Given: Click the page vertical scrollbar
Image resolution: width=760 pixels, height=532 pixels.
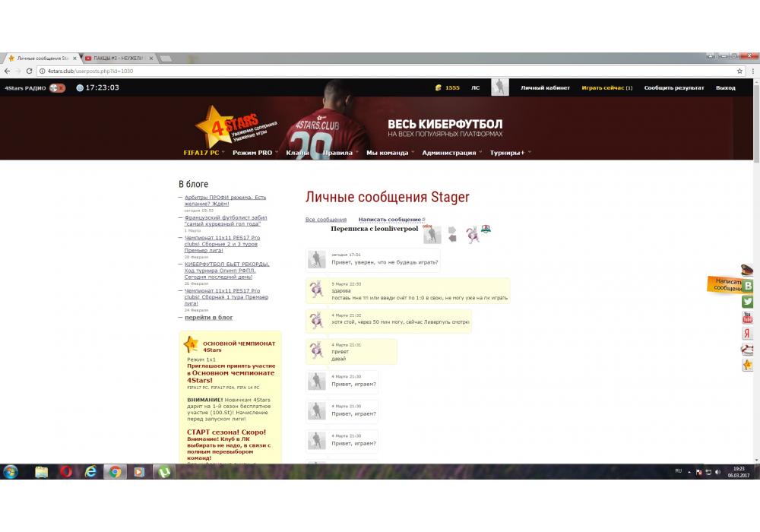Looking at the screenshot, I should (757, 271).
